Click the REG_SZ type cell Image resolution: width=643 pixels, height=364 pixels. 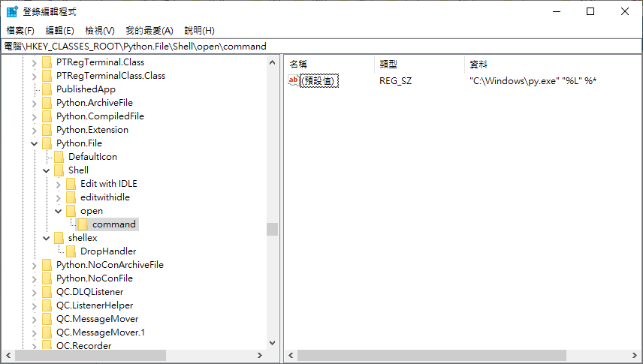pyautogui.click(x=395, y=81)
